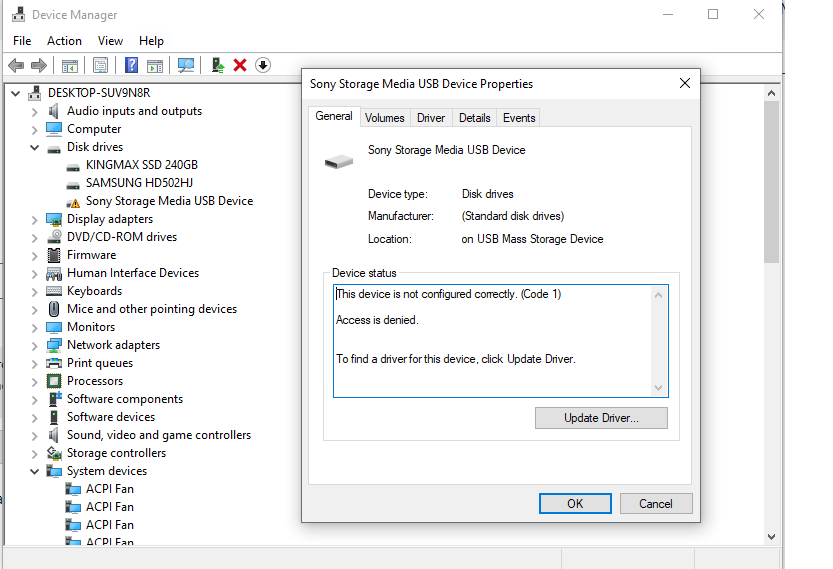
Task: Expand the Software components category
Action: [x=35, y=400]
